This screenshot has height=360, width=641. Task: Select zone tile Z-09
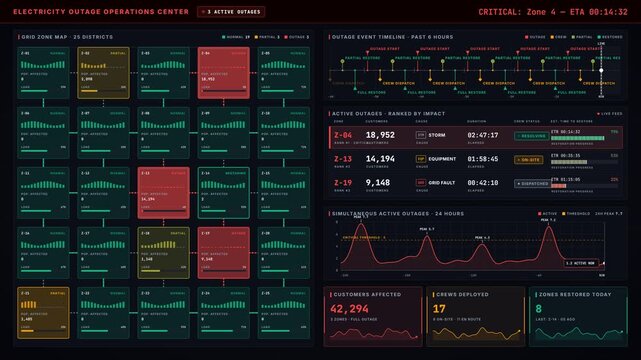point(224,133)
